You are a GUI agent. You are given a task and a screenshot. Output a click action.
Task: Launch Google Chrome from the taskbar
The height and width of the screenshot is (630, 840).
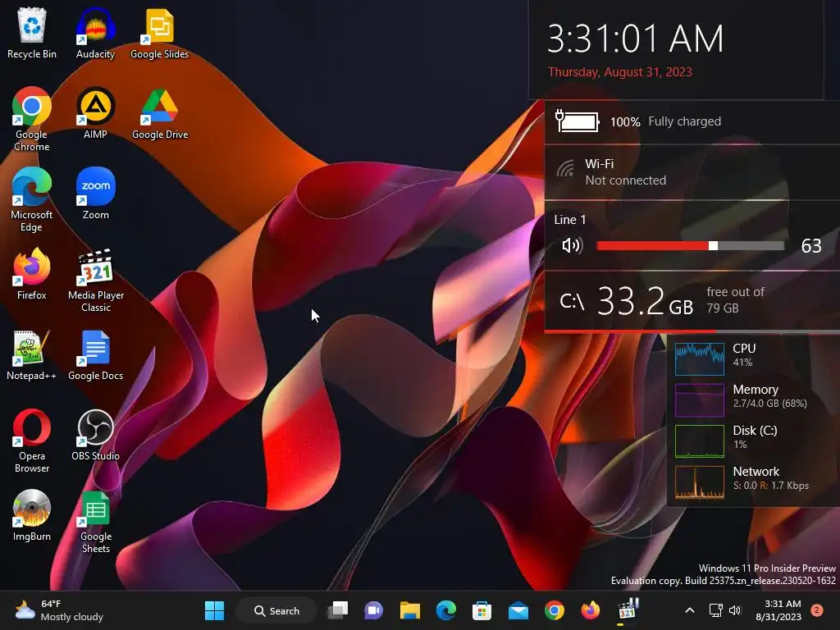[x=554, y=610]
